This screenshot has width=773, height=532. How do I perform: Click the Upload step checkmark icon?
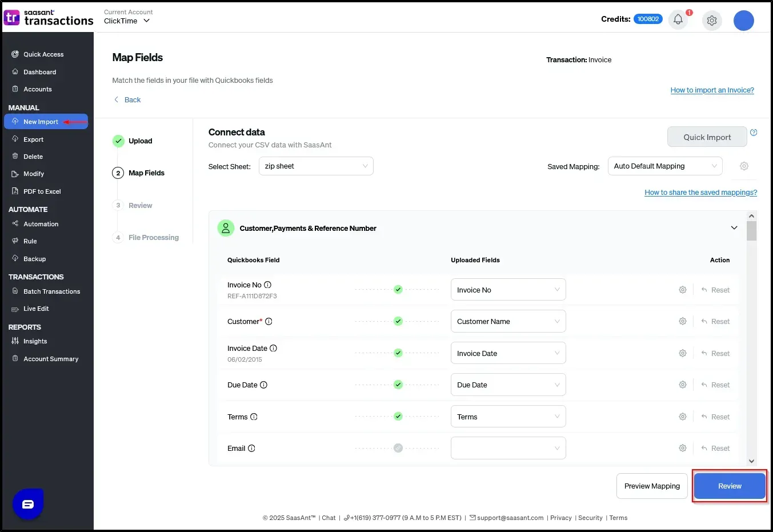coord(118,141)
